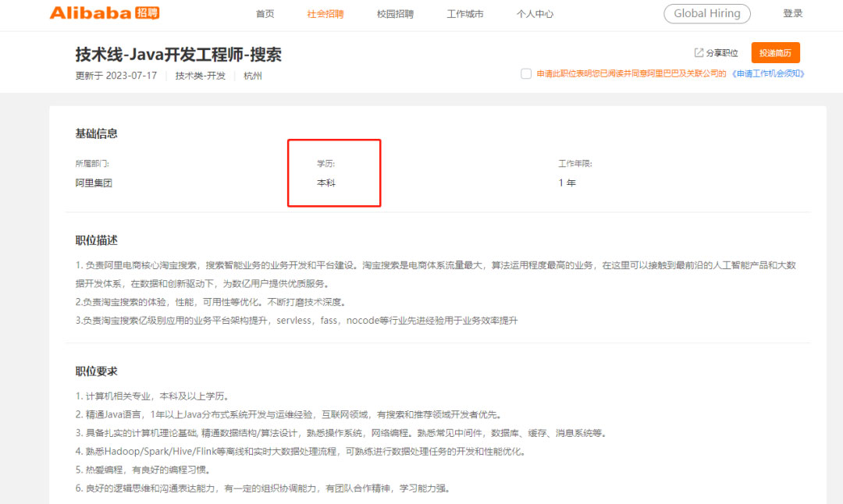Click the share icon next to 分享职位
843x504 pixels.
(699, 53)
